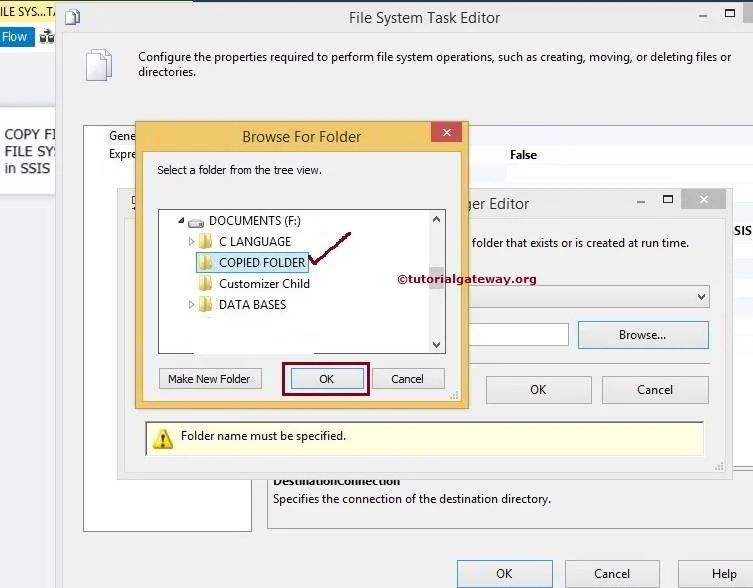The image size is (753, 588).
Task: Click Cancel in File System Task Editor
Action: tap(612, 574)
